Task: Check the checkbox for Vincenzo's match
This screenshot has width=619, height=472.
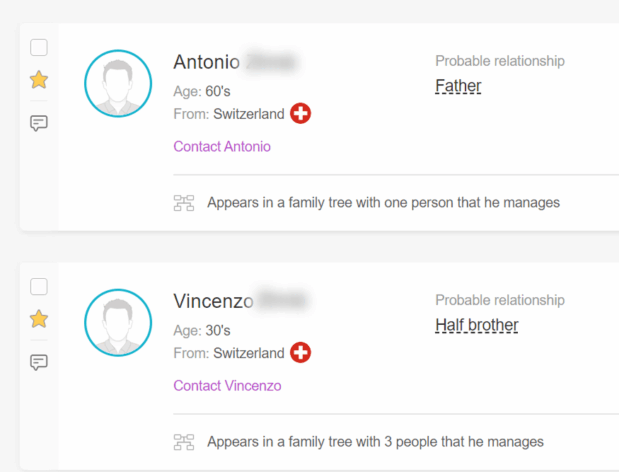Action: 39,287
